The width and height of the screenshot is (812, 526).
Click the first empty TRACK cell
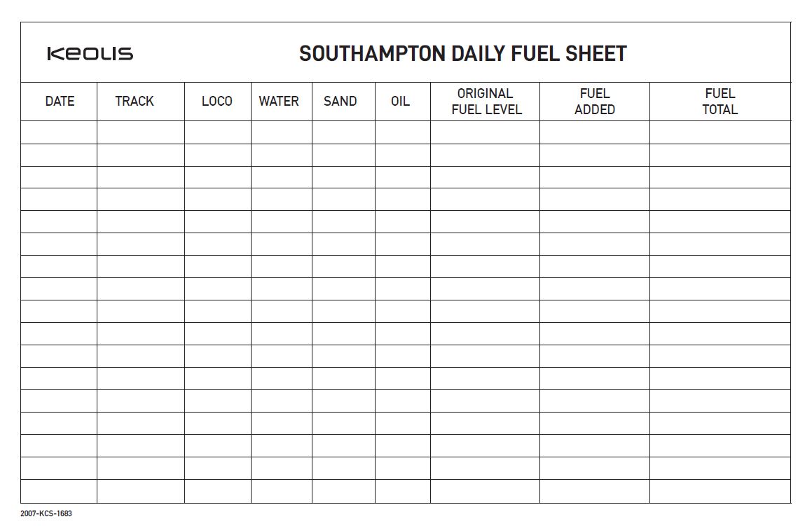click(x=141, y=132)
